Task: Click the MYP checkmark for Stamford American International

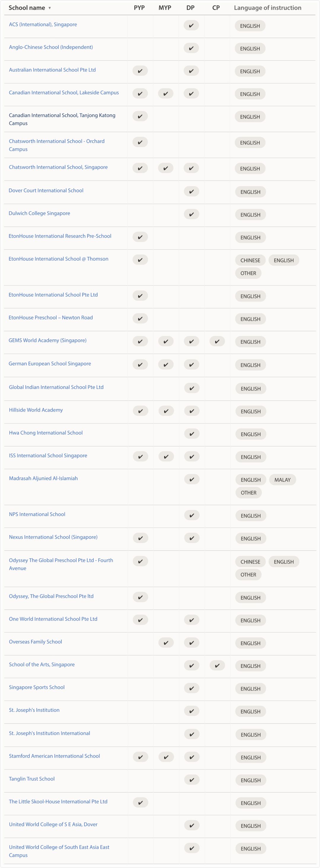Action: click(x=166, y=757)
